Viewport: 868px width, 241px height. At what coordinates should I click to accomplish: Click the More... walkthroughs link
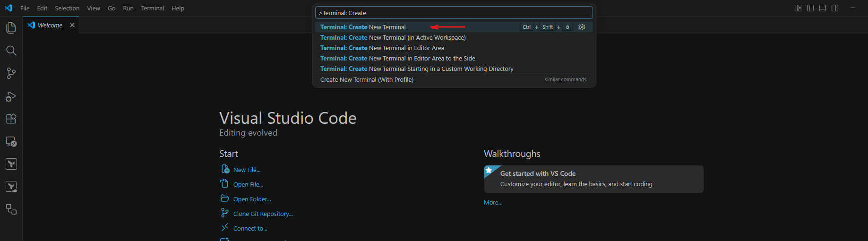(493, 202)
